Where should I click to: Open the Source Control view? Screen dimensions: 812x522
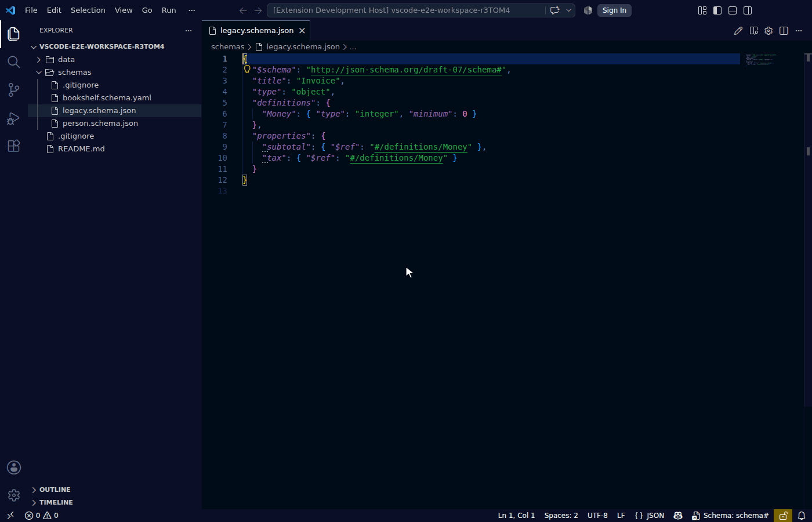tap(14, 90)
